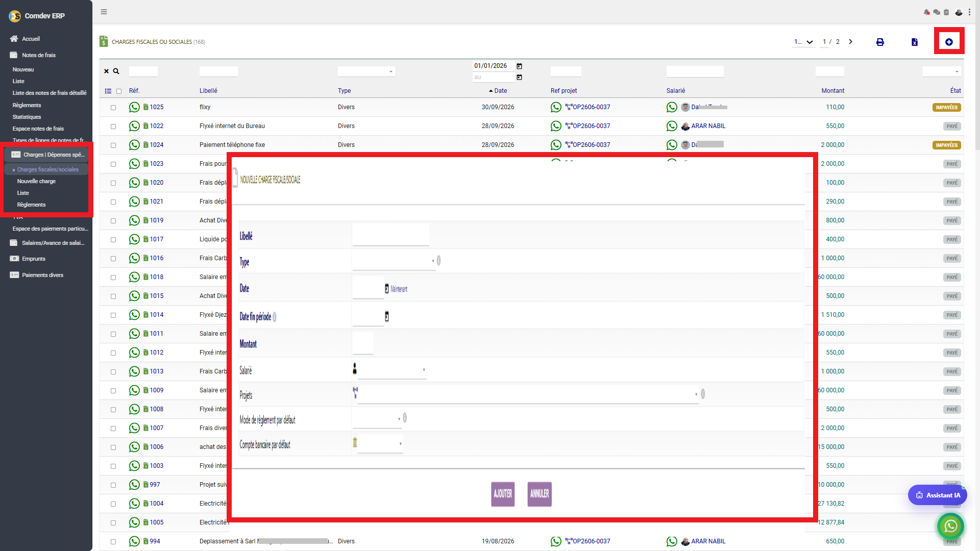
Task: Toggle the hamburger sidebar menu
Action: click(x=104, y=12)
